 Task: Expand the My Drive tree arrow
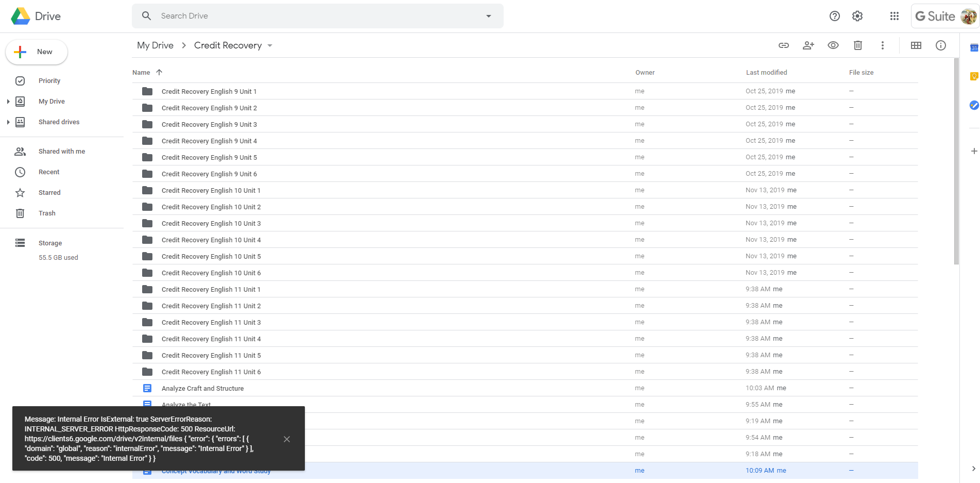(8, 102)
